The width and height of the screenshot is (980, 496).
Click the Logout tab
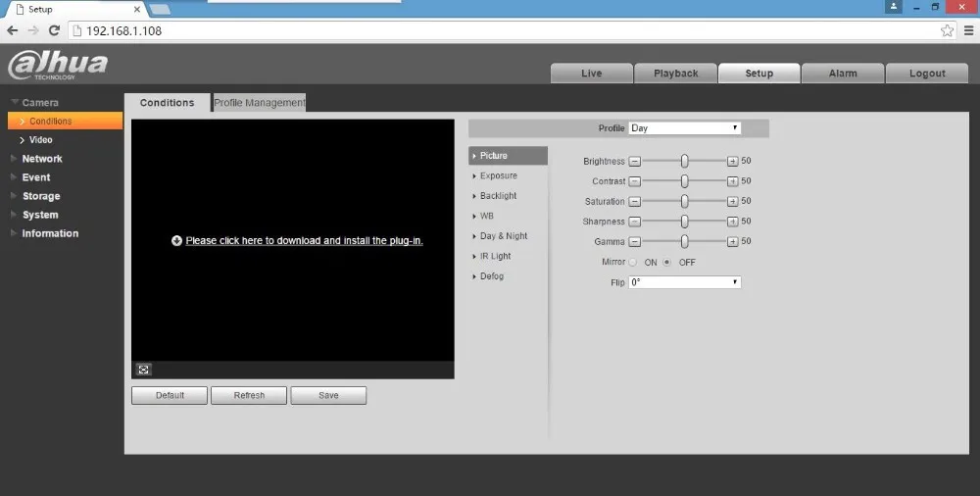pyautogui.click(x=927, y=74)
